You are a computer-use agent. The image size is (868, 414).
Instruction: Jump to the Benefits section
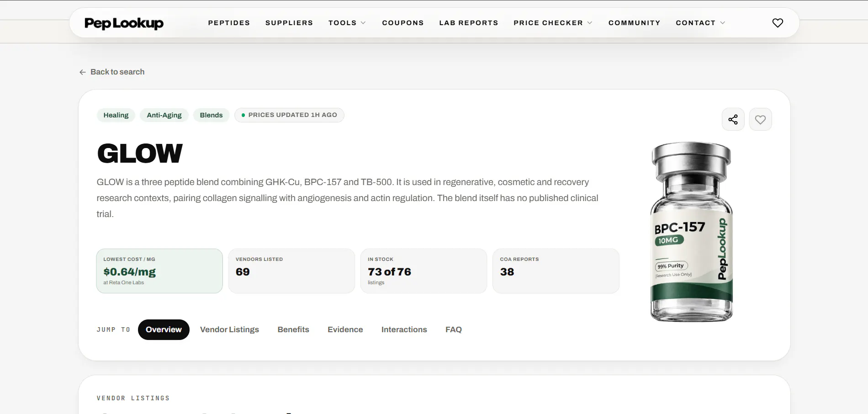click(x=293, y=329)
